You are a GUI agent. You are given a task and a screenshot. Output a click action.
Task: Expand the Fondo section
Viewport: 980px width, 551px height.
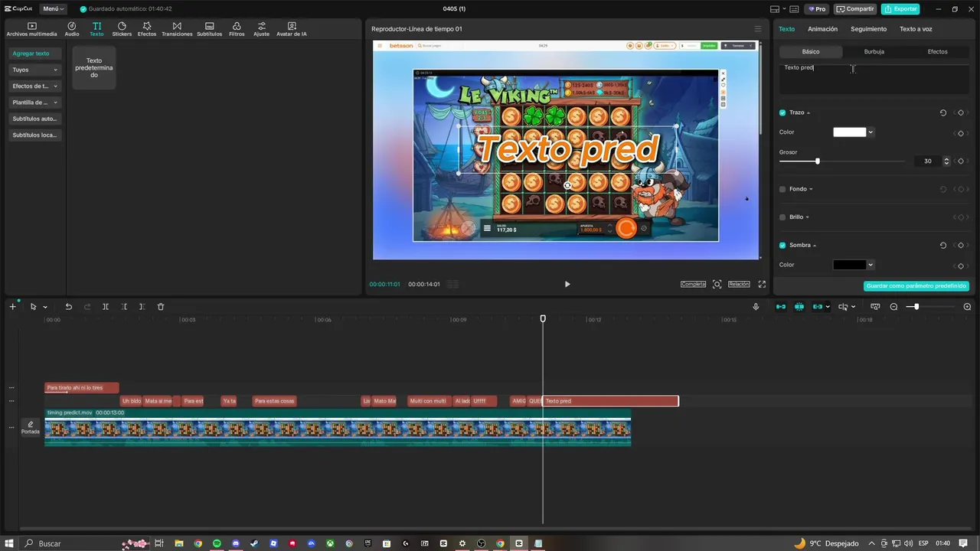[811, 189]
